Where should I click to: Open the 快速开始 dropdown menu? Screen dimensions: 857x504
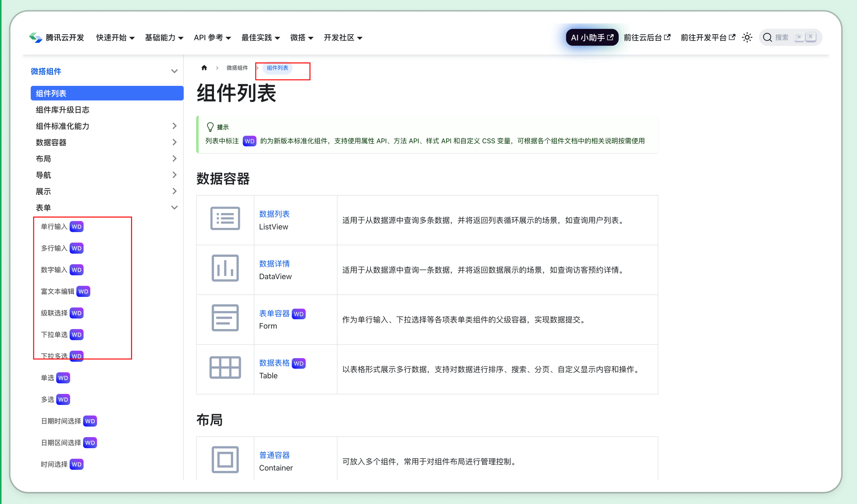click(x=115, y=37)
